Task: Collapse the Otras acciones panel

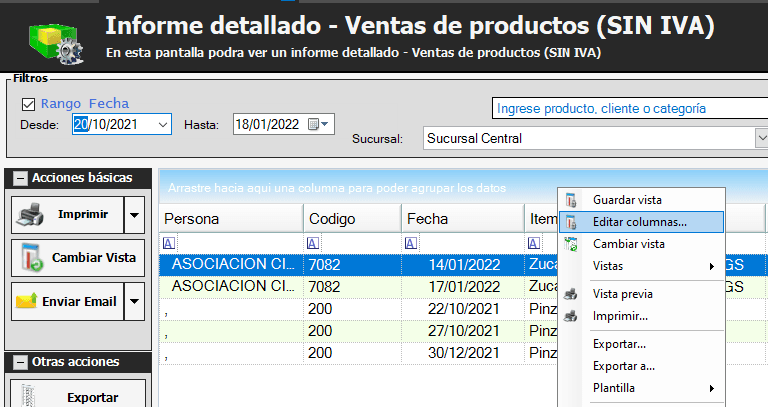Action: click(x=20, y=362)
